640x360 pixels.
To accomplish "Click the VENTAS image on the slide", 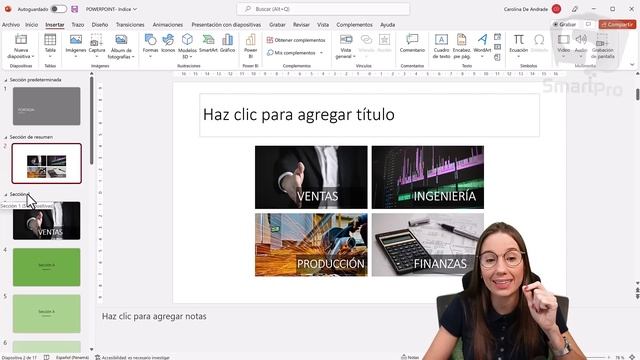I will tap(311, 177).
